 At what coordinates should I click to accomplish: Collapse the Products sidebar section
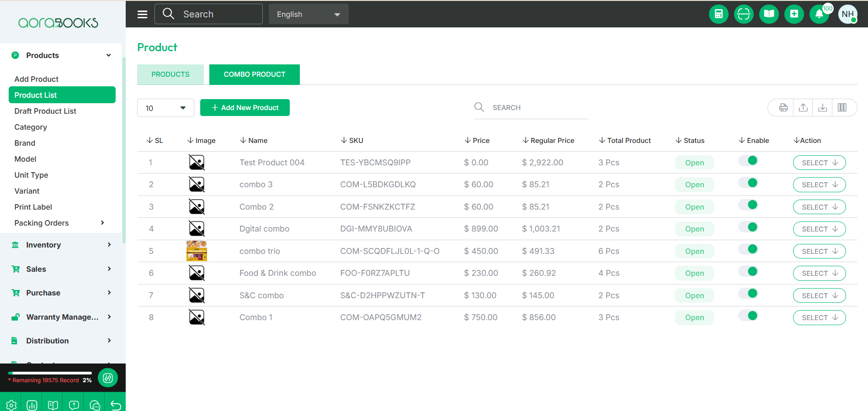coord(61,55)
